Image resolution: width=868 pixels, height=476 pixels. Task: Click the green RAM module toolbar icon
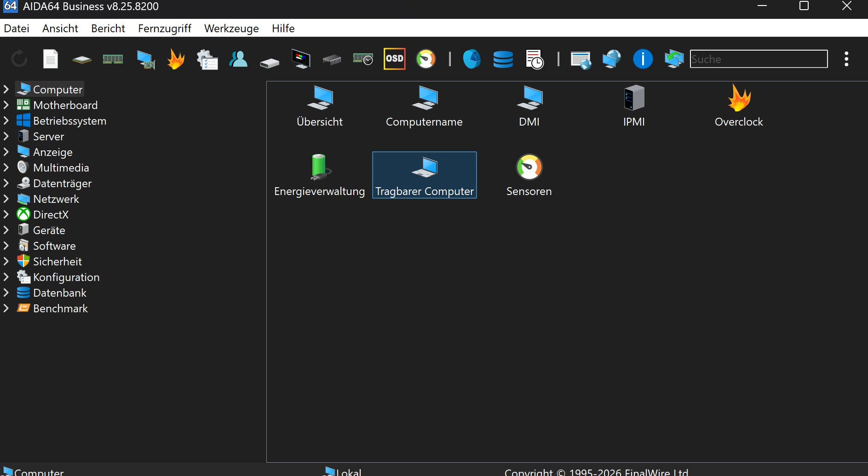(113, 59)
